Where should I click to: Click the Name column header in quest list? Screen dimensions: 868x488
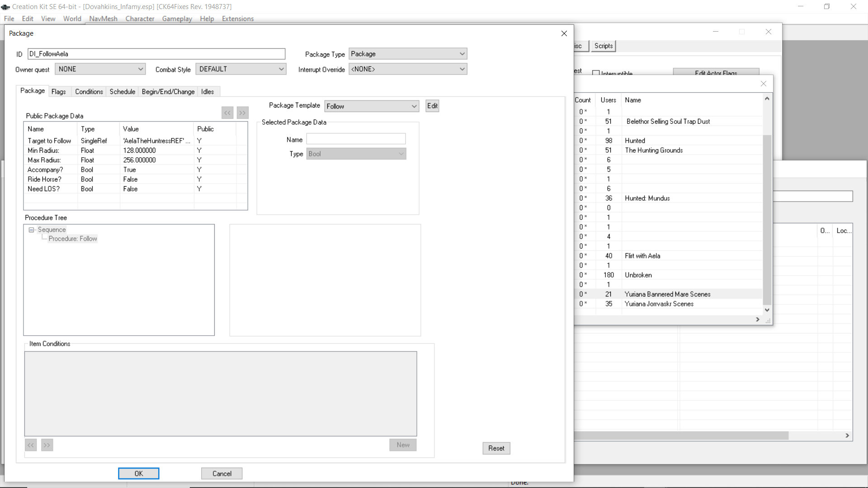pos(692,100)
